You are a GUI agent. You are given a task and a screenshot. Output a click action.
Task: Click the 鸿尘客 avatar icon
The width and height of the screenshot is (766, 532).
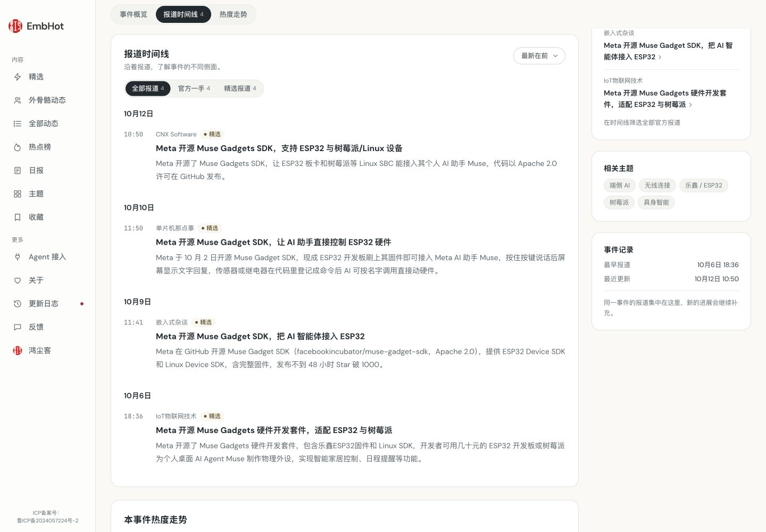coord(18,351)
